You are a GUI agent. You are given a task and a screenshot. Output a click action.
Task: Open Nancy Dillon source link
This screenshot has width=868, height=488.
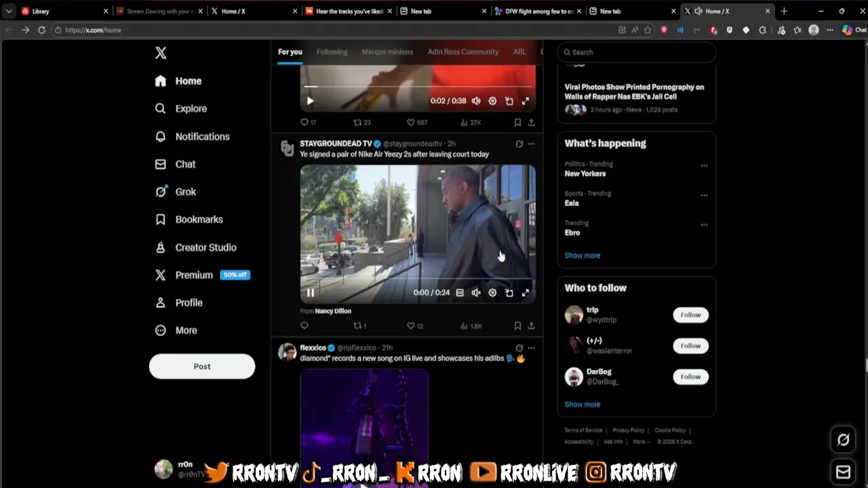pyautogui.click(x=333, y=311)
